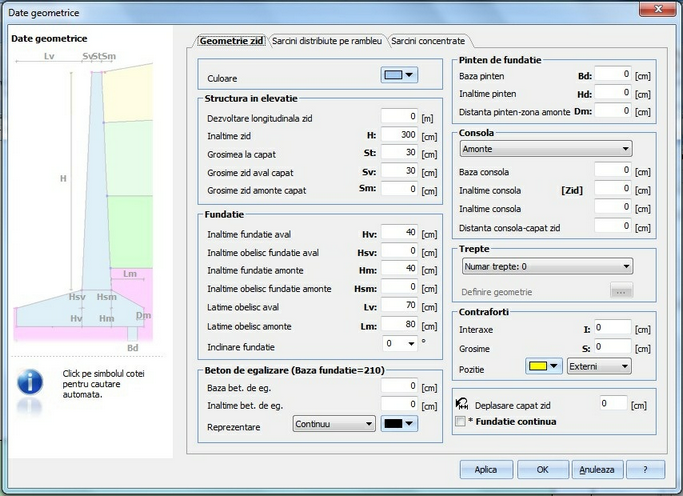683x496 pixels.
Task: Click the Hsm symbol in the wall diagram
Action: click(107, 297)
